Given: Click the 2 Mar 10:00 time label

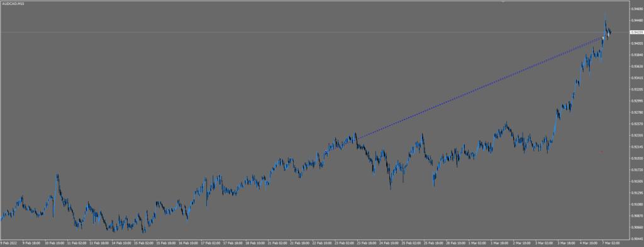Looking at the screenshot, I should pos(522,243).
